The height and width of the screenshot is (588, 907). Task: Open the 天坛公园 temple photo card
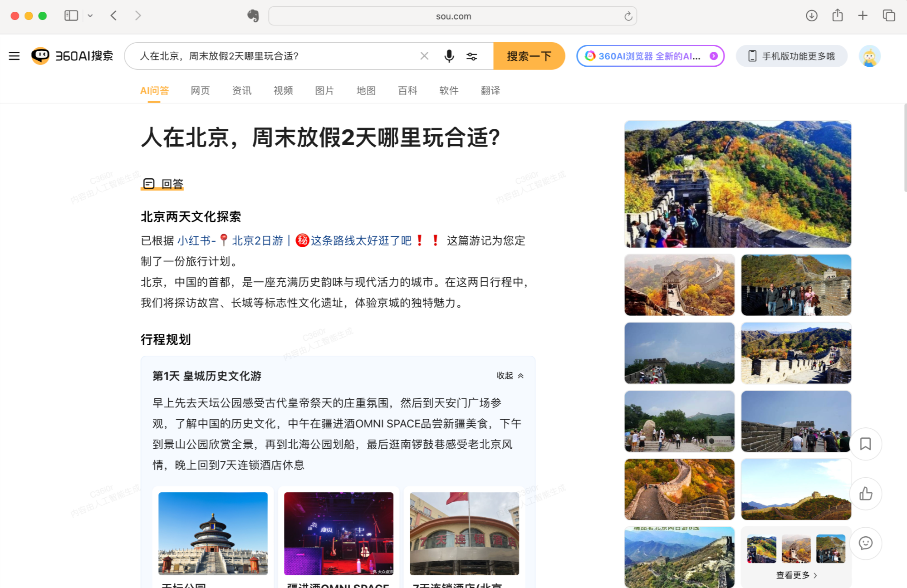point(213,534)
